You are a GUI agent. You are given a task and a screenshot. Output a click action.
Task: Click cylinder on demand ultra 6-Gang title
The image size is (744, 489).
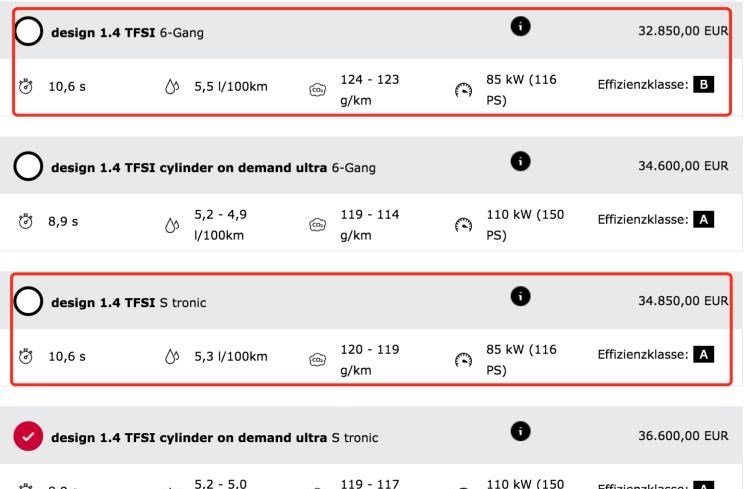(214, 167)
